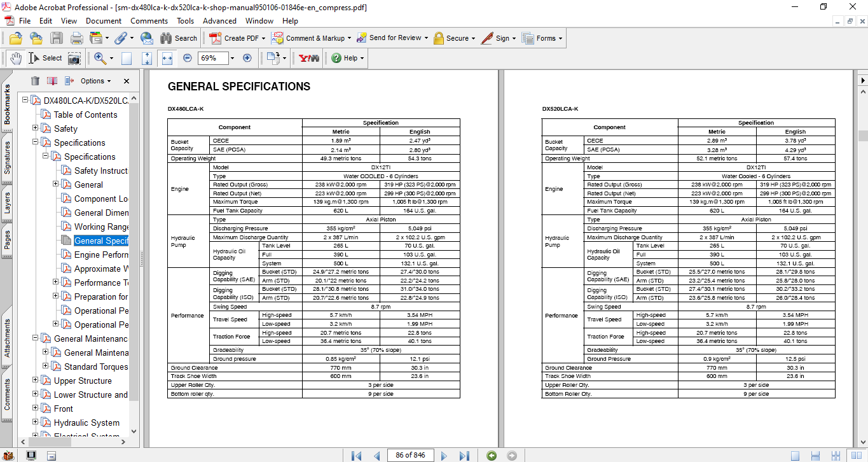
Task: Click the zoom out minus button
Action: click(188, 58)
